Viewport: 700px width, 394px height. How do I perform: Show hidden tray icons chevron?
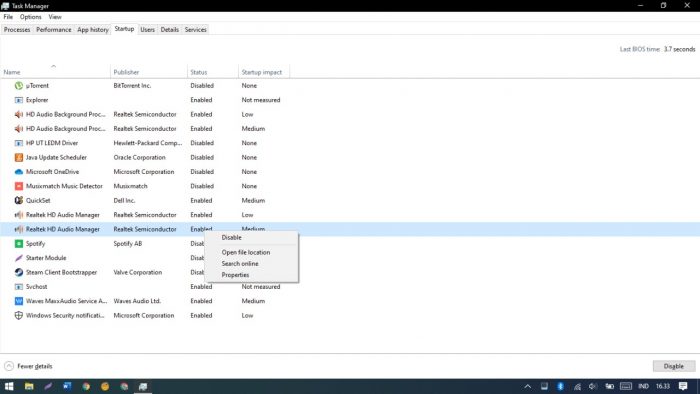coord(528,386)
